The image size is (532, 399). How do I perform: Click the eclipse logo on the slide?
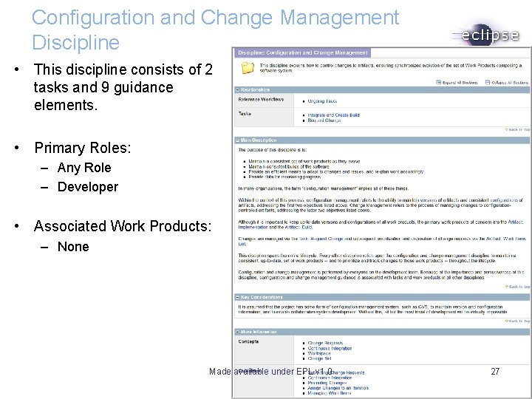coord(486,35)
